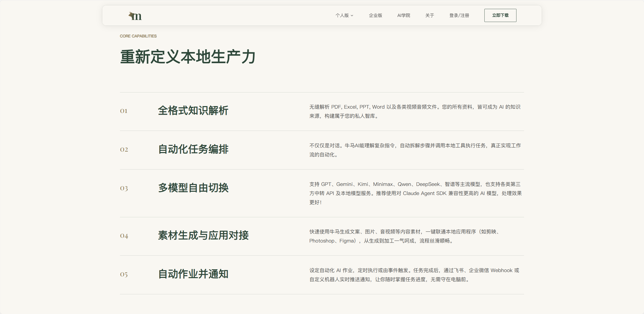The width and height of the screenshot is (644, 314).
Task: Click feature number 02
Action: [x=124, y=150]
